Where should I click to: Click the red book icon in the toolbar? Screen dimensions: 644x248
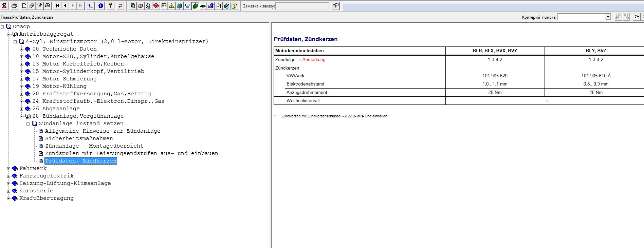coord(156,6)
